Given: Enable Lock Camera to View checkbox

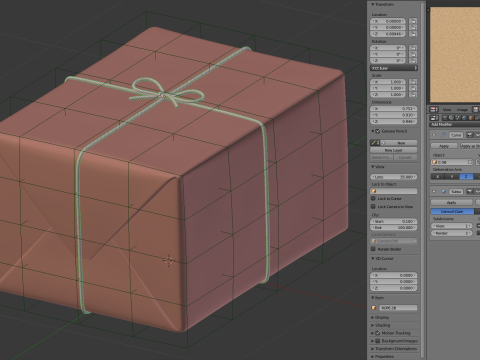Looking at the screenshot, I should (374, 207).
